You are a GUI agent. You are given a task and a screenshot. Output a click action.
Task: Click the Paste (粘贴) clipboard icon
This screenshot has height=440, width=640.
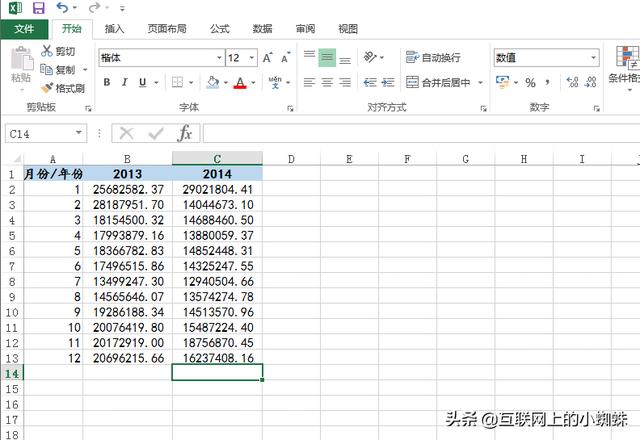(x=22, y=59)
